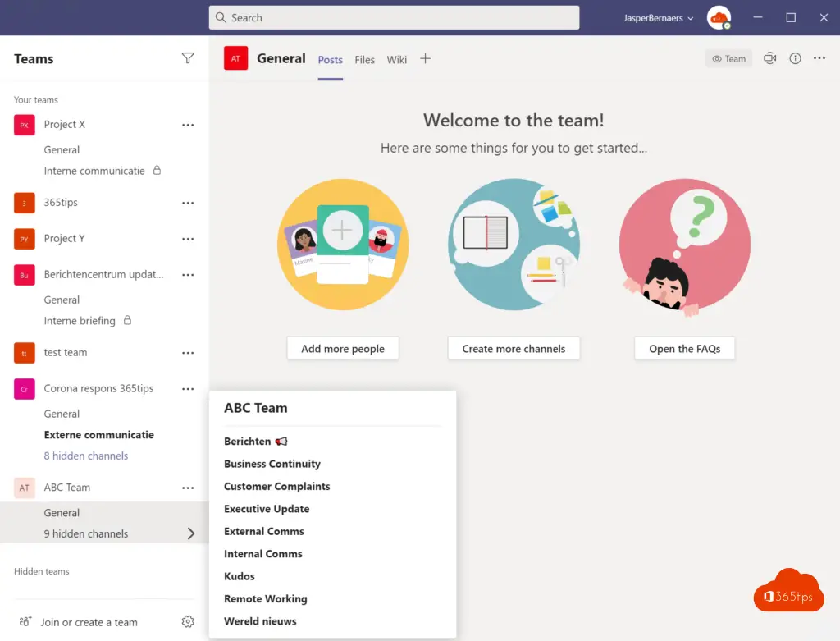Open channel more options ellipsis in header

(819, 58)
